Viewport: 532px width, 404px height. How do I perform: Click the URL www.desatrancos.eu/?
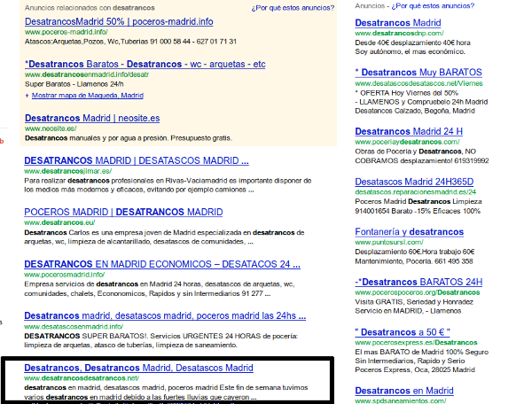coord(59,222)
